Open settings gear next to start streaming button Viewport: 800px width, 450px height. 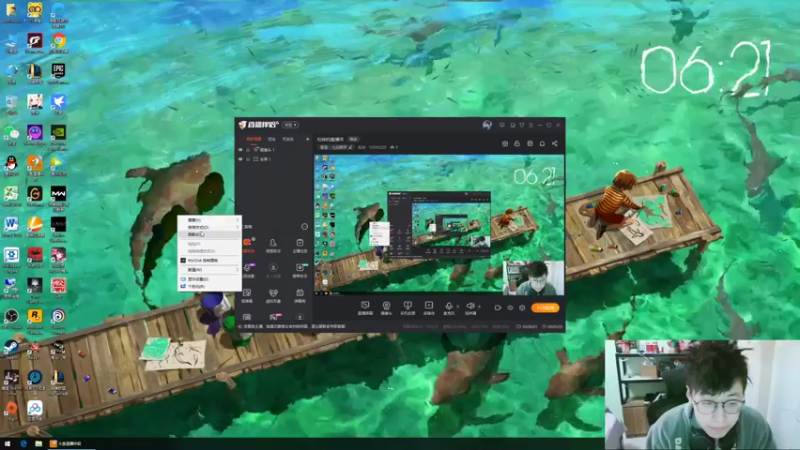coord(522,308)
